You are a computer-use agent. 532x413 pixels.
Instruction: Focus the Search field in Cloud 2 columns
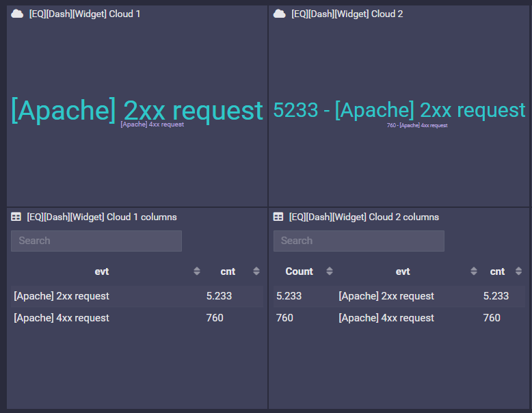point(358,241)
